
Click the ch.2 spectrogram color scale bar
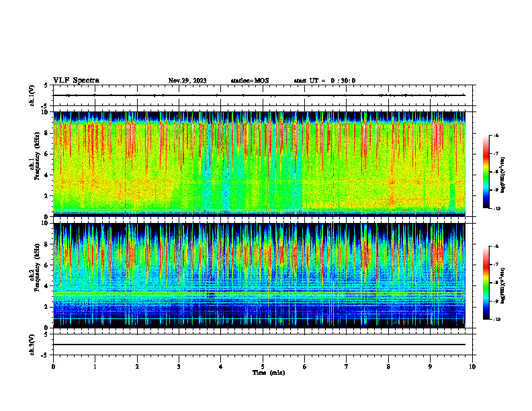pyautogui.click(x=486, y=283)
